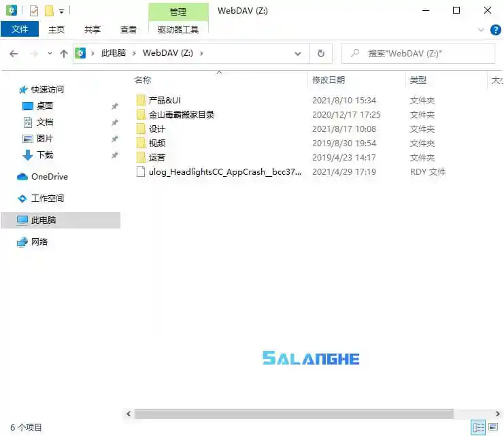Select the 产品&UI folder icon
504x436 pixels.
pos(141,100)
